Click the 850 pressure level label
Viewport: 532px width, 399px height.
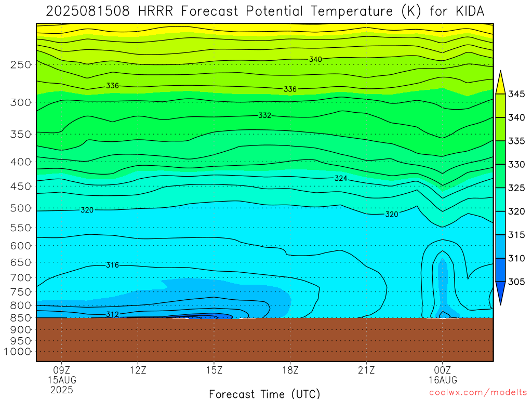[21, 318]
